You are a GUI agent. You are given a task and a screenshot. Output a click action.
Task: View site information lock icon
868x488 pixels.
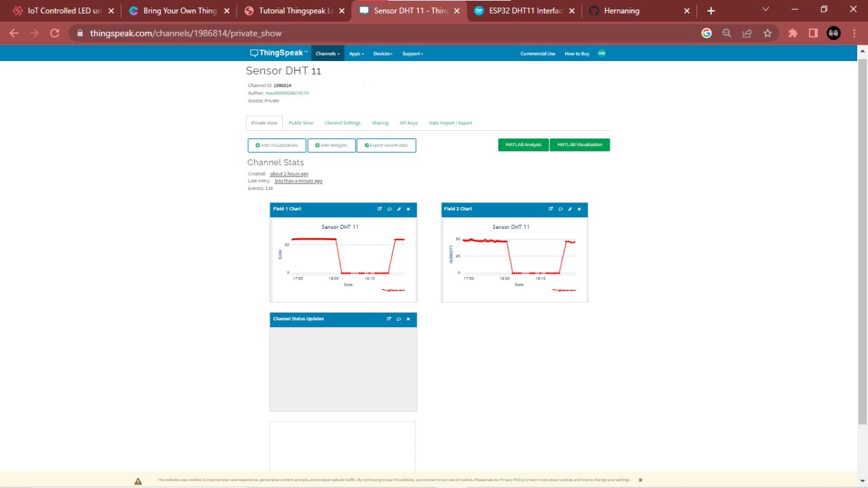pos(80,33)
